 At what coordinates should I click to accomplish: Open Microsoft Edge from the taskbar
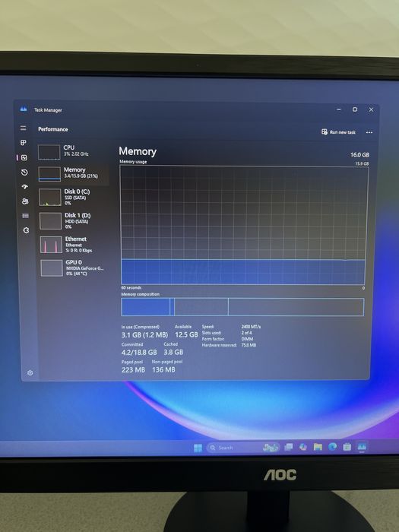[x=332, y=447]
